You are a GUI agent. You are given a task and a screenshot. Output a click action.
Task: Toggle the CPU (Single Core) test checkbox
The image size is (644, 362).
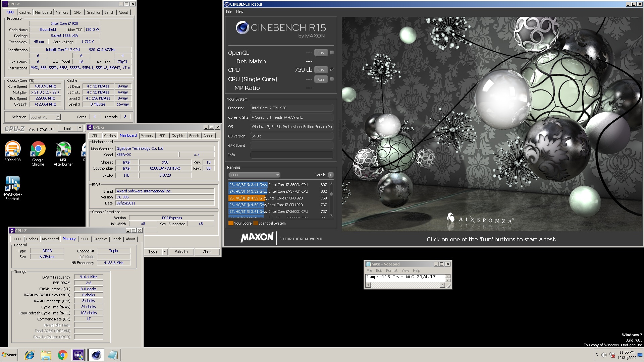coord(332,79)
